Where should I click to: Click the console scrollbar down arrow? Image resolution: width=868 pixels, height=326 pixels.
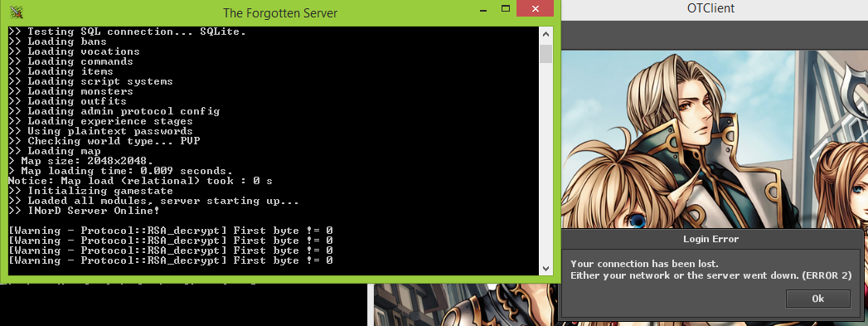pos(546,269)
